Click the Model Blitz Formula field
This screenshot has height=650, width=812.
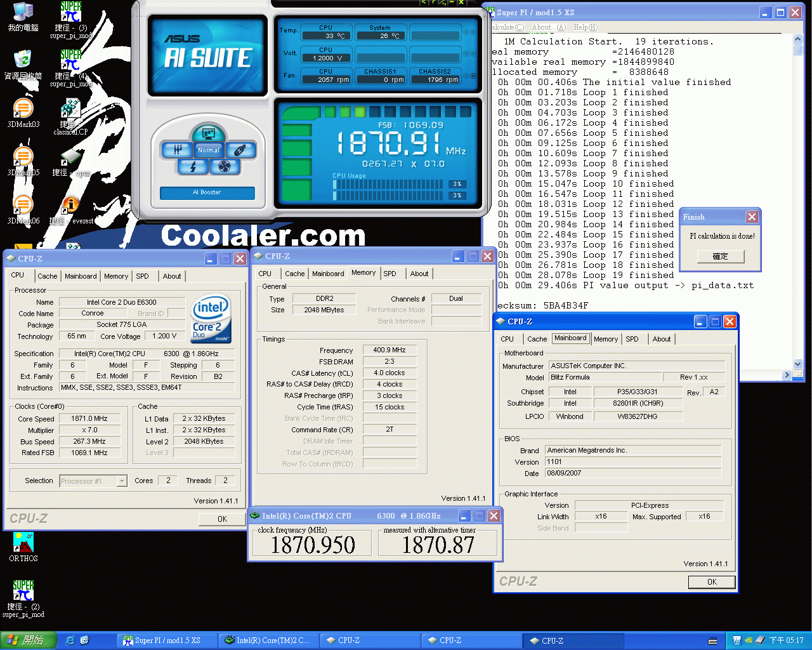pos(605,377)
